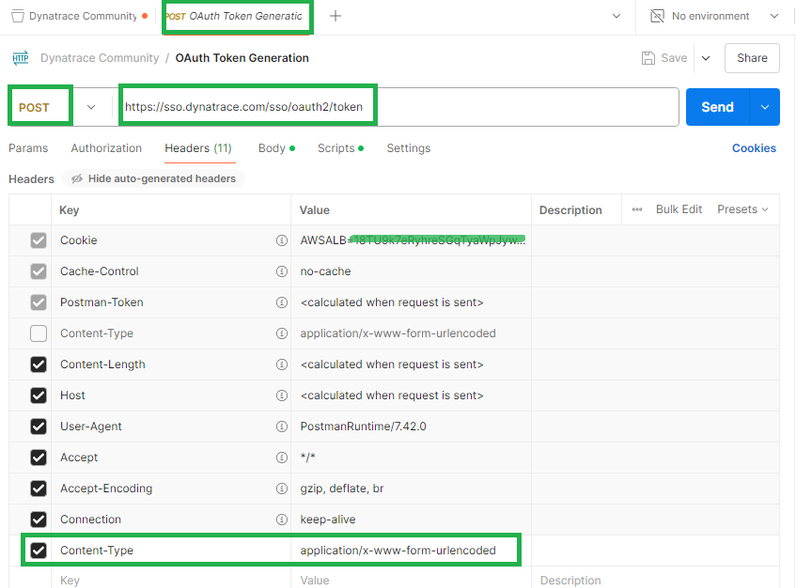This screenshot has height=588, width=796.
Task: Click the Save floppy disk icon
Action: (x=648, y=58)
